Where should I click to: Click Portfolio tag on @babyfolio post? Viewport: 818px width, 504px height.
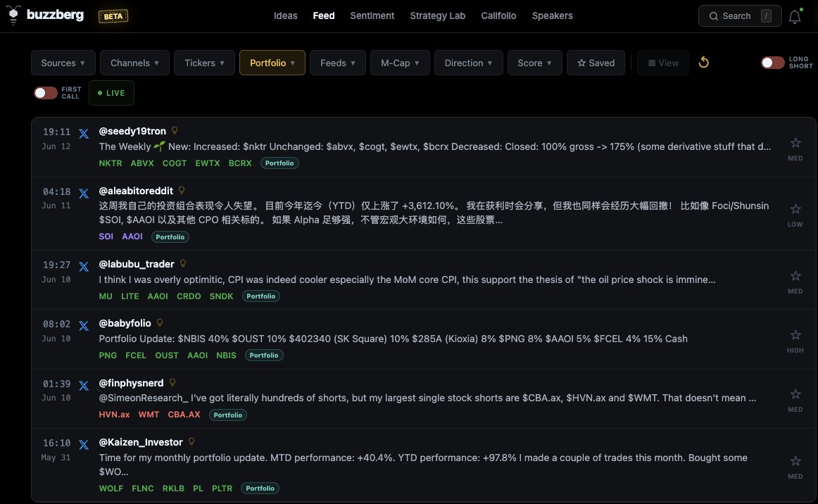click(264, 355)
